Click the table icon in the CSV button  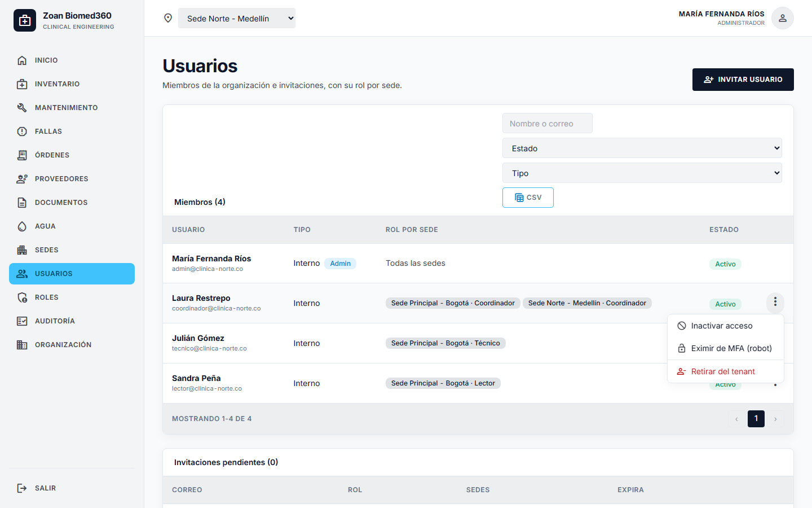(x=519, y=198)
